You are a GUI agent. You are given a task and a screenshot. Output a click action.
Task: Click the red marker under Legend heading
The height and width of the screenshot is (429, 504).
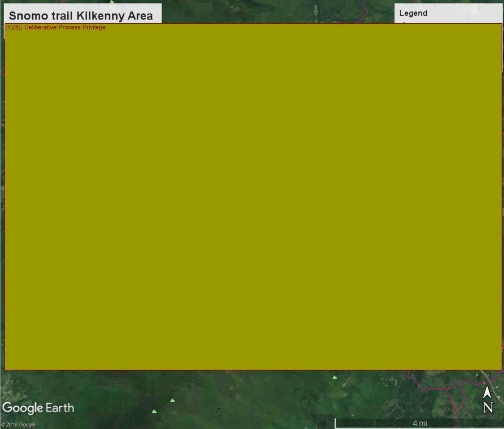(x=404, y=22)
